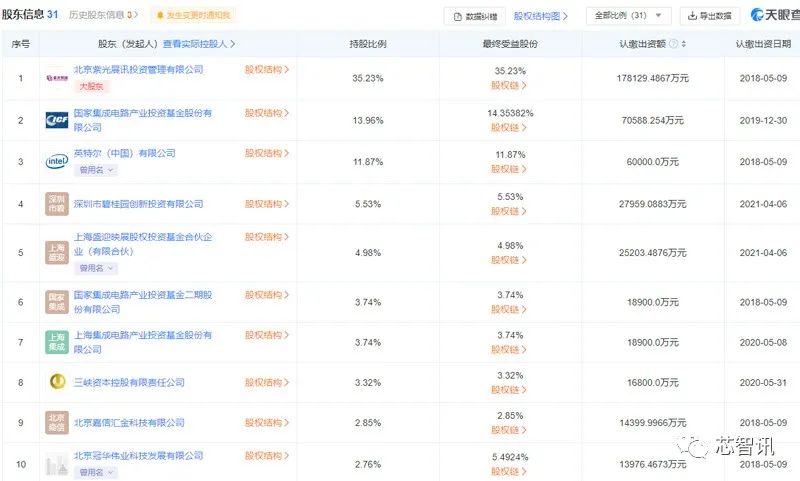
Task: Click the 最终受益股份 column header
Action: [510, 44]
